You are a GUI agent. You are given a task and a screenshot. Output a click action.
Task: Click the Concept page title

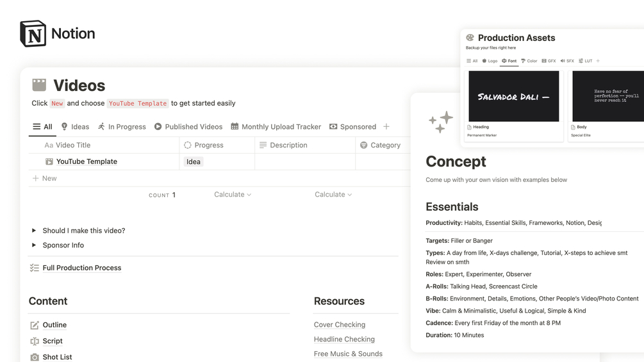(456, 161)
